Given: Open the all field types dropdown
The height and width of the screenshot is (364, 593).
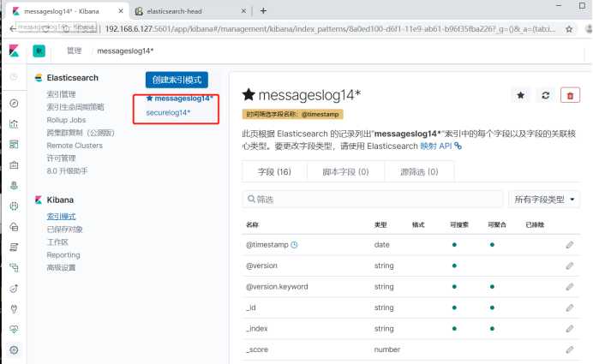Looking at the screenshot, I should click(544, 200).
